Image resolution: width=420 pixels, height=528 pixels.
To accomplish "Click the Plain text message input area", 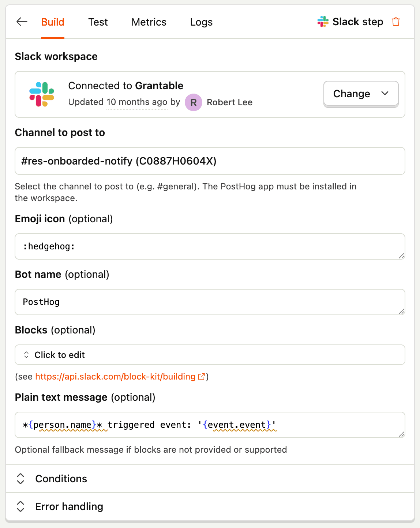I will coord(210,425).
